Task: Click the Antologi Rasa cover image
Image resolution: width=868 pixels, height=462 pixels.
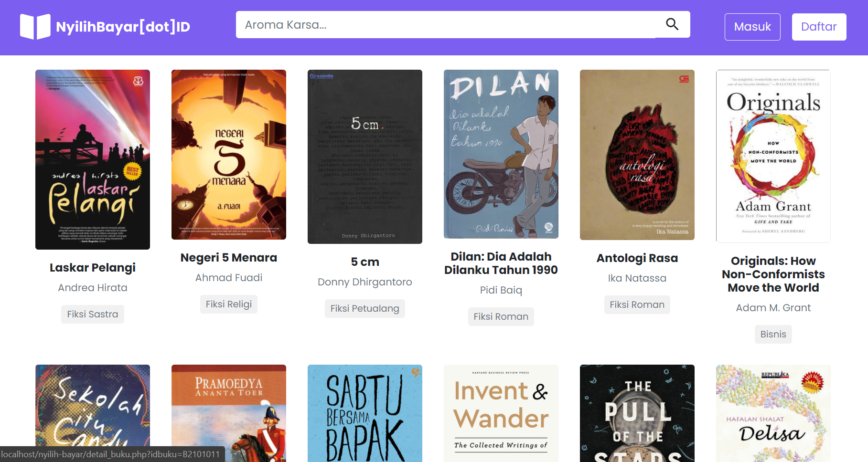Action: point(637,155)
